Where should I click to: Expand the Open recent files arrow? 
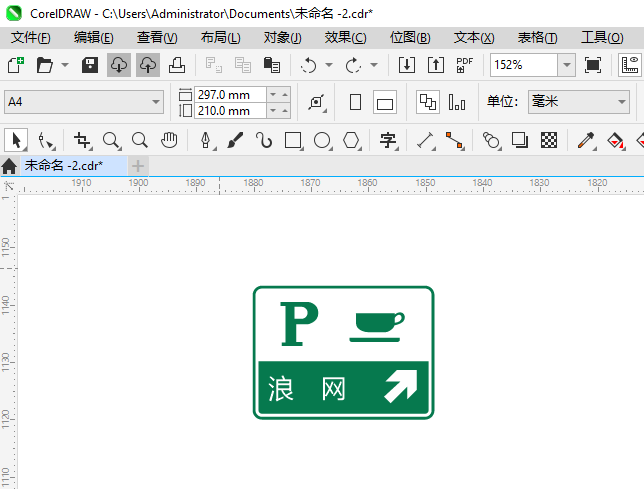(65, 65)
